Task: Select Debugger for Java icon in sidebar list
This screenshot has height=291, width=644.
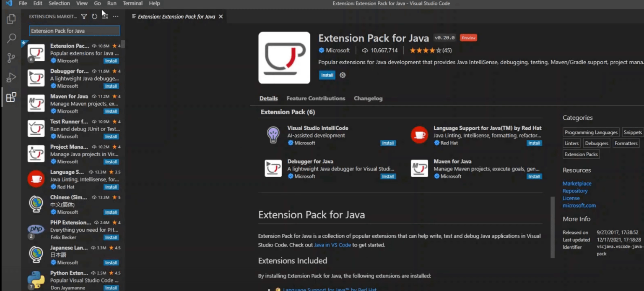Action: point(36,78)
